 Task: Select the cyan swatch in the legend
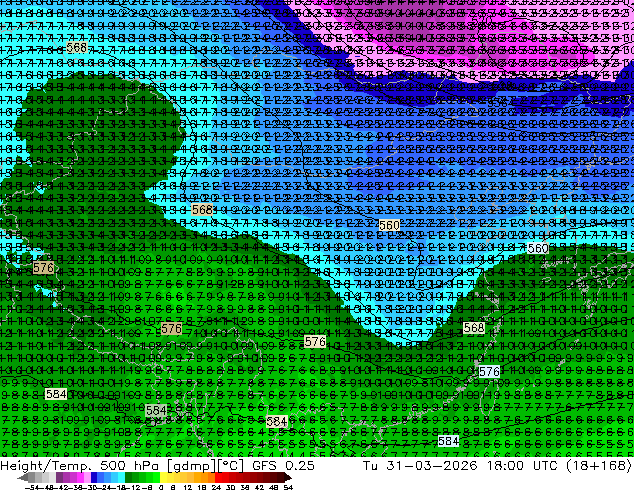[121, 478]
